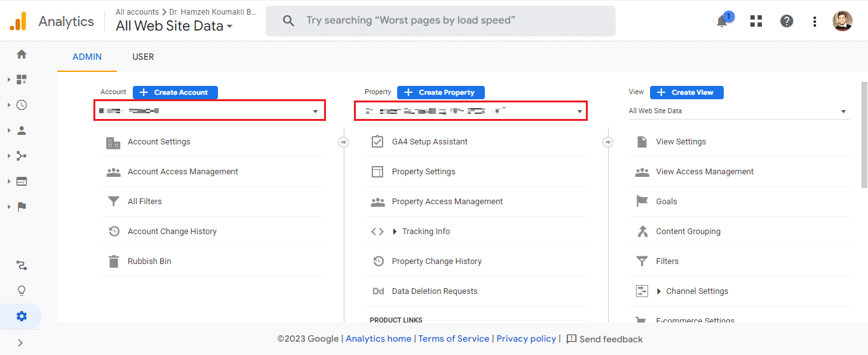The width and height of the screenshot is (868, 355).
Task: Open the All Web Site Data view dropdown
Action: 738,111
